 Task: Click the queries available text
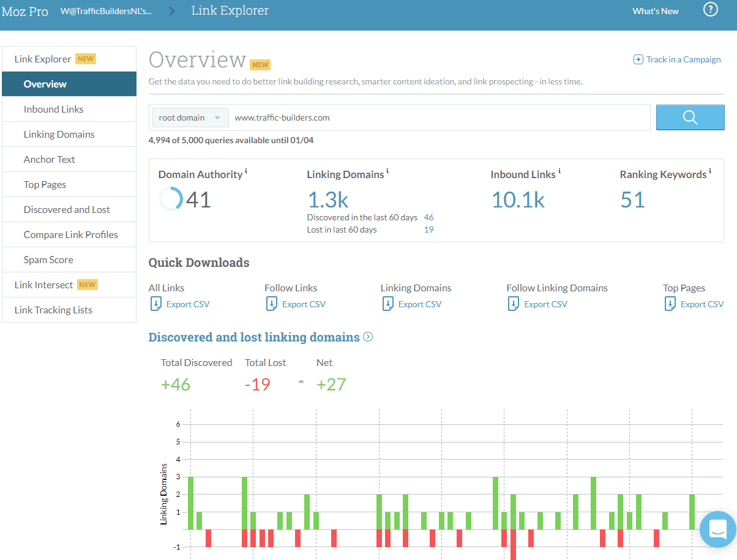[231, 140]
